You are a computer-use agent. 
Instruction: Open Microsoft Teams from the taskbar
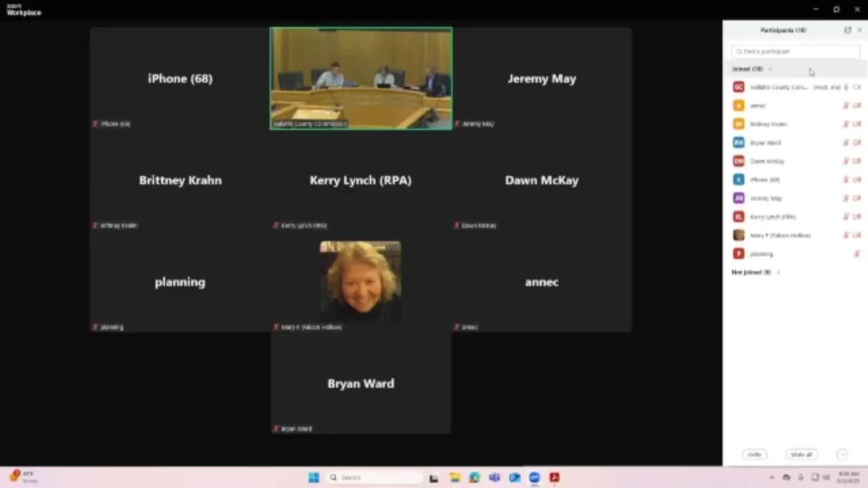[494, 478]
